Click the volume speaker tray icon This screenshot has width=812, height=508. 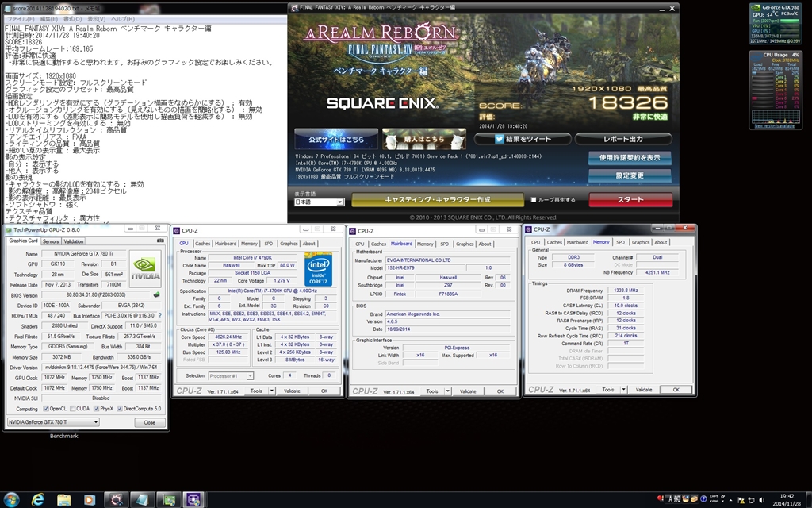click(x=762, y=500)
